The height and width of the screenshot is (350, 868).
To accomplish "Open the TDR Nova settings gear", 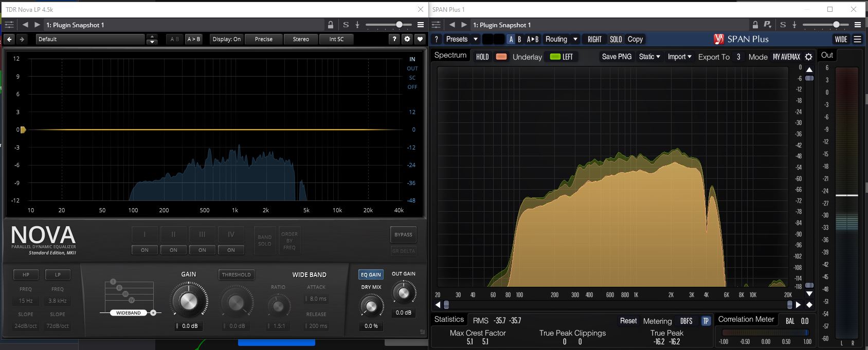I will click(407, 39).
